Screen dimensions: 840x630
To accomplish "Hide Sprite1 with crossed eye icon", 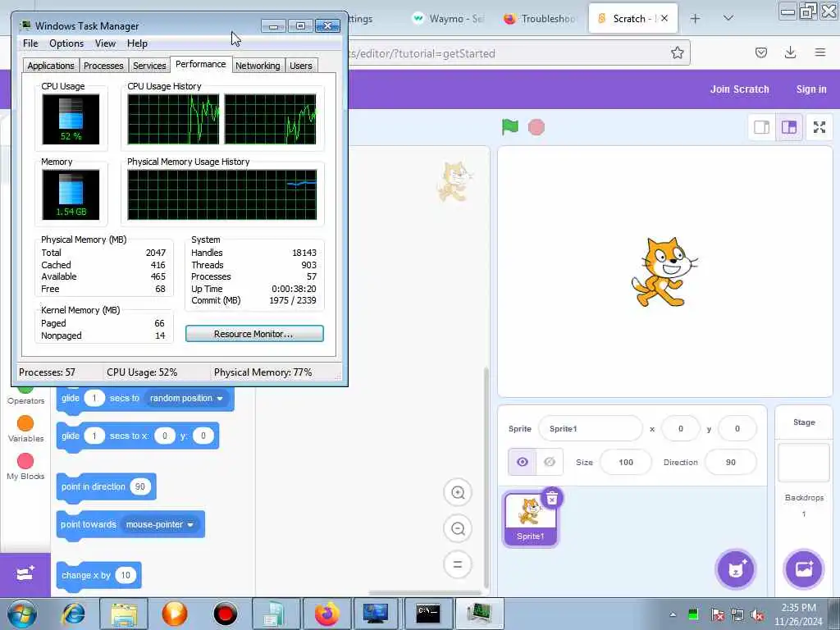I will pyautogui.click(x=550, y=462).
